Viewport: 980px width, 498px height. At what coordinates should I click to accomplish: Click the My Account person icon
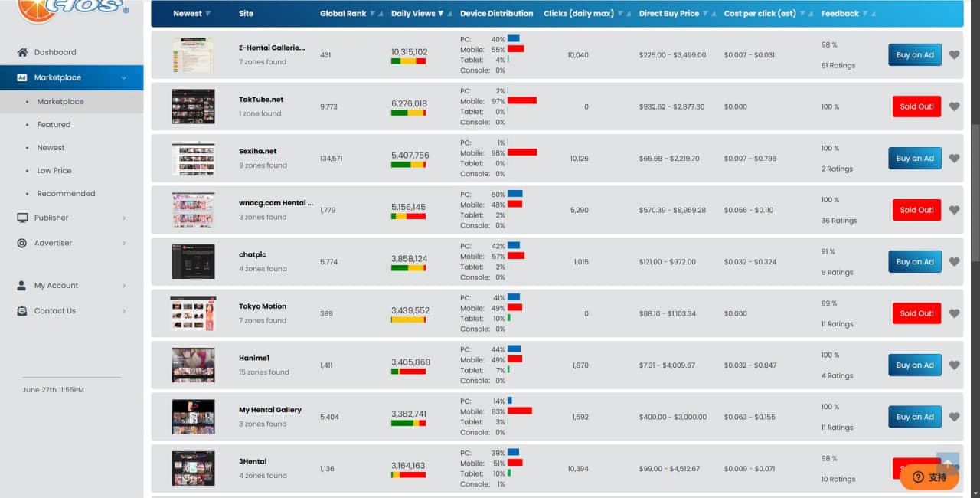[x=22, y=286]
